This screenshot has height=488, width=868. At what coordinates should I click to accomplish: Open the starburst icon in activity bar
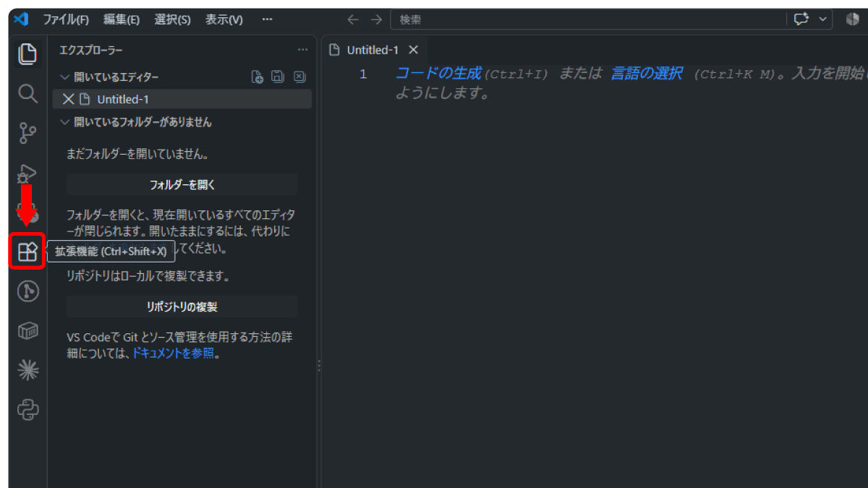pyautogui.click(x=27, y=370)
